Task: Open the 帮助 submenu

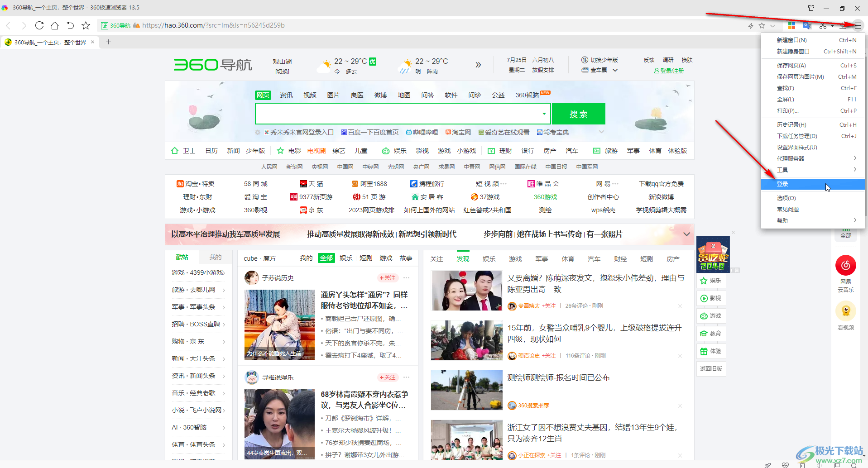Action: pyautogui.click(x=813, y=220)
